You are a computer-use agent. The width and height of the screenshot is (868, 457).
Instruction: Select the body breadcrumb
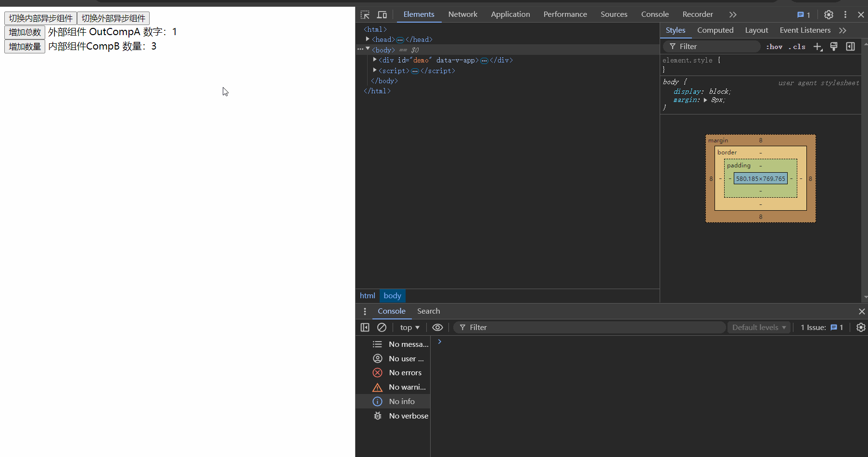(x=392, y=296)
